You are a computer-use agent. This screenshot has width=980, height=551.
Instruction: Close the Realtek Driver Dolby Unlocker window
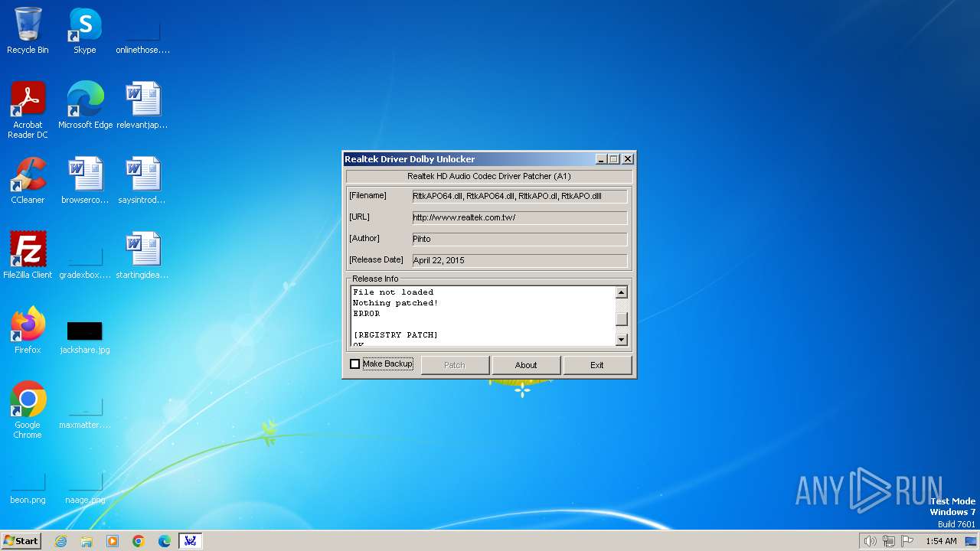(628, 159)
